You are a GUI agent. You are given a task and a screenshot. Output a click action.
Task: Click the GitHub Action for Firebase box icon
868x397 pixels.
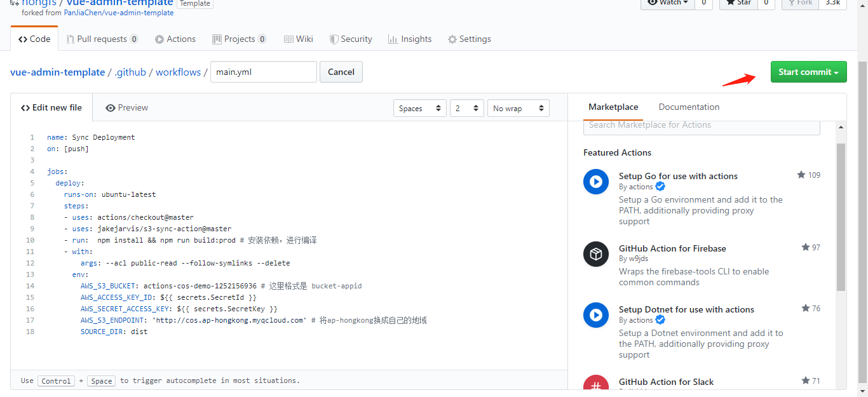click(596, 255)
